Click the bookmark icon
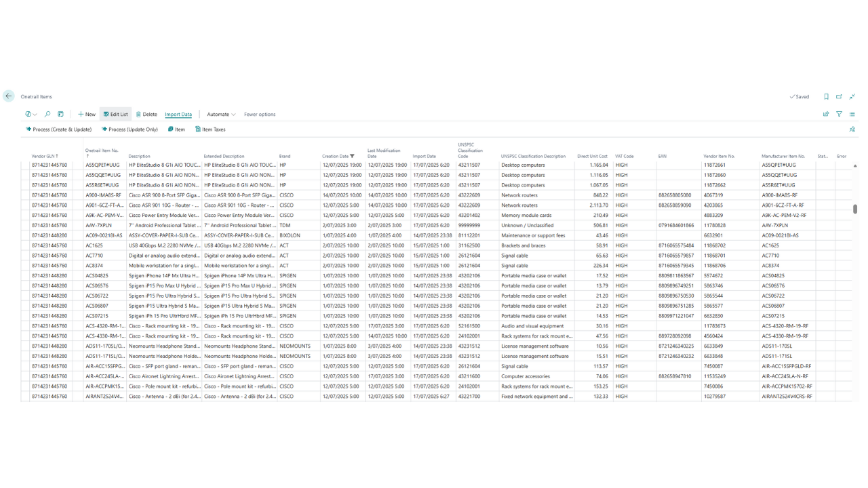 tap(826, 97)
